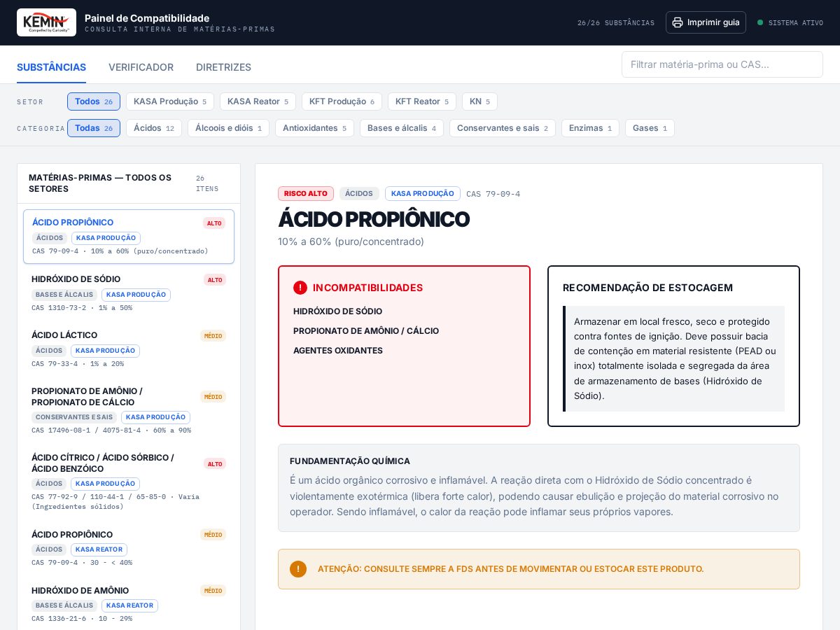Click the orange warning icon in FDS notice
Image resolution: width=840 pixels, height=630 pixels.
(298, 569)
